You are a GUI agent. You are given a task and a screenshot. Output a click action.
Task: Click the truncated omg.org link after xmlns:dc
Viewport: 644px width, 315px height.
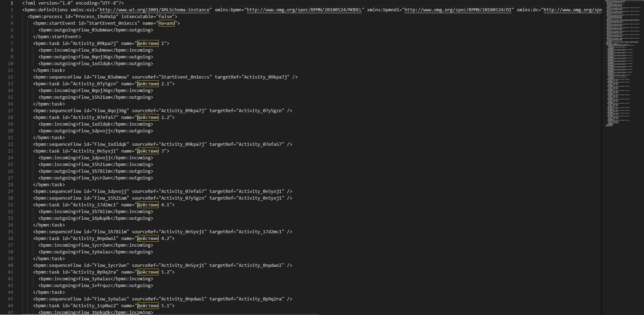(x=572, y=10)
